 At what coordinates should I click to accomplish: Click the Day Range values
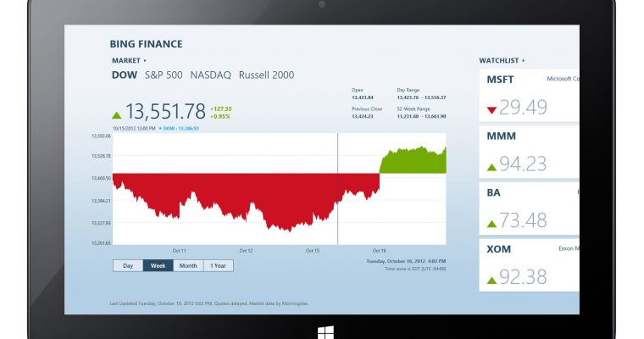coord(421,97)
